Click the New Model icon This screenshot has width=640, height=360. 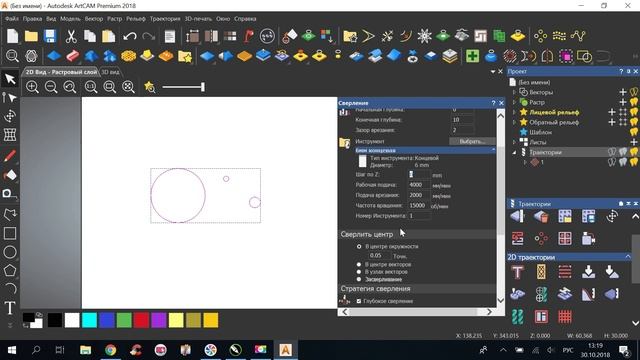(12, 36)
